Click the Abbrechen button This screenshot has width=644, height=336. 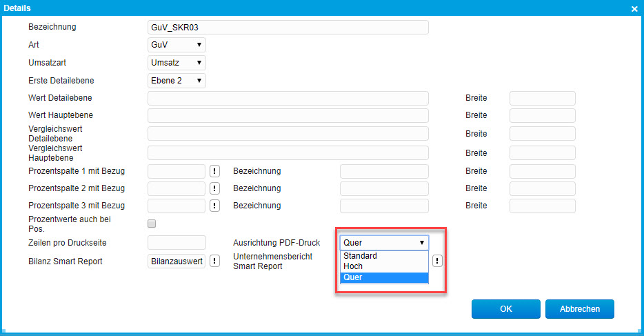[x=579, y=309]
